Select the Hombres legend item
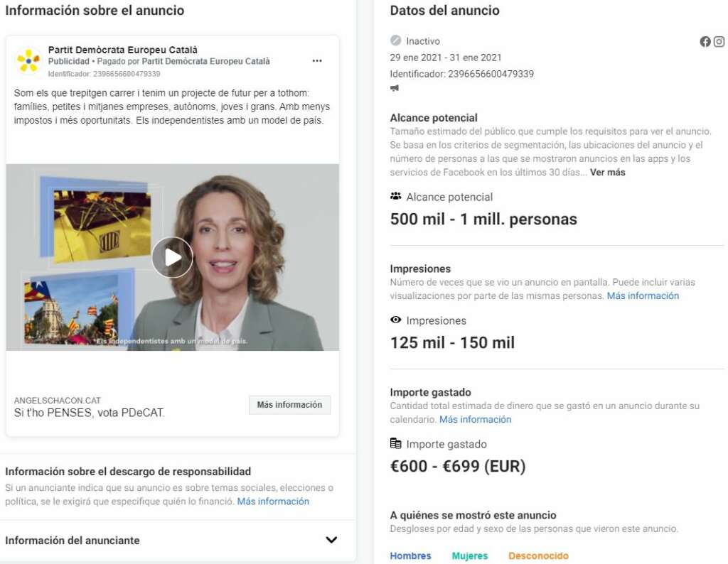 [410, 555]
